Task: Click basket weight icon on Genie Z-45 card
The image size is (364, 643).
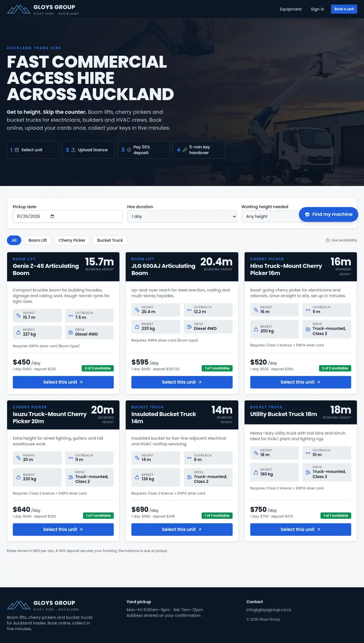Action: pos(18,332)
